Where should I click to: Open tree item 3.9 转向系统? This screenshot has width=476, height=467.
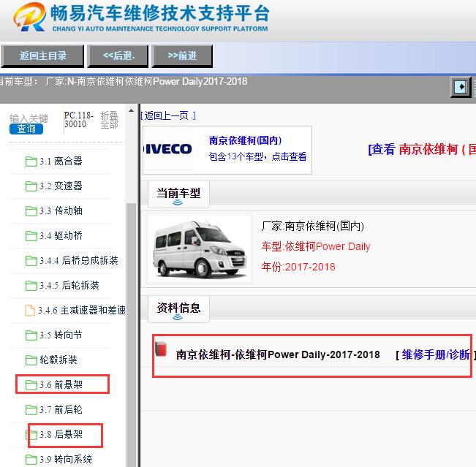coord(66,460)
